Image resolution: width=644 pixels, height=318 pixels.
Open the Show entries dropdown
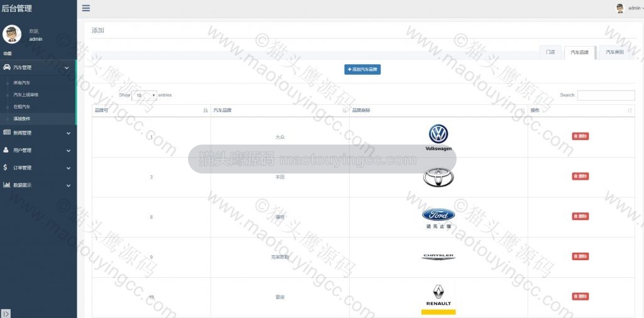point(144,95)
